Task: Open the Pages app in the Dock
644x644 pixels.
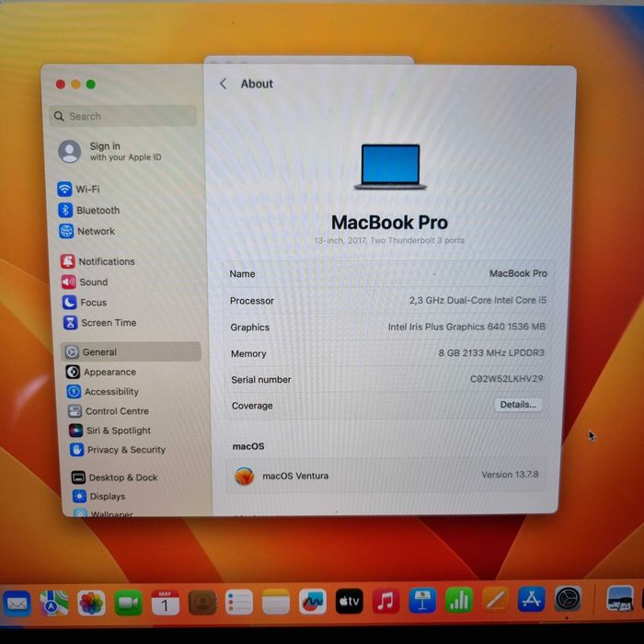Action: 495,599
